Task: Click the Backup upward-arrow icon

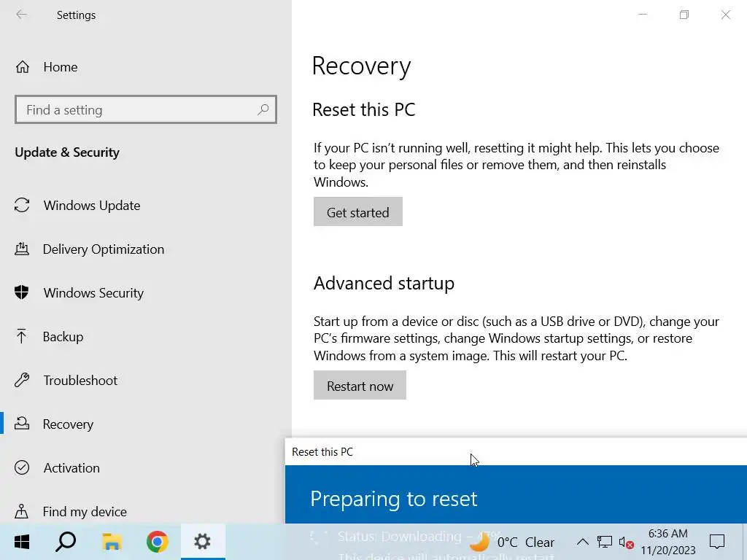Action: pyautogui.click(x=21, y=336)
